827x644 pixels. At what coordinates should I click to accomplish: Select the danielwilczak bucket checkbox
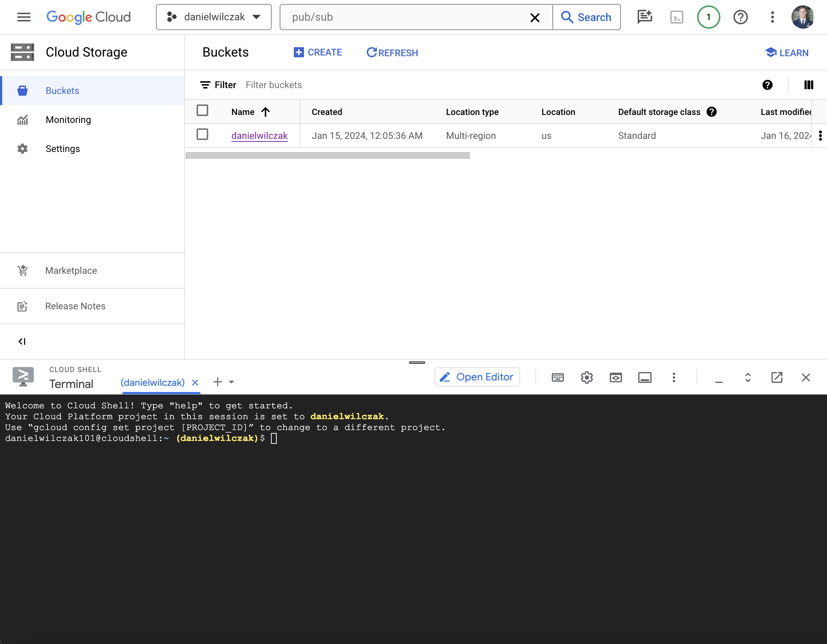click(203, 135)
